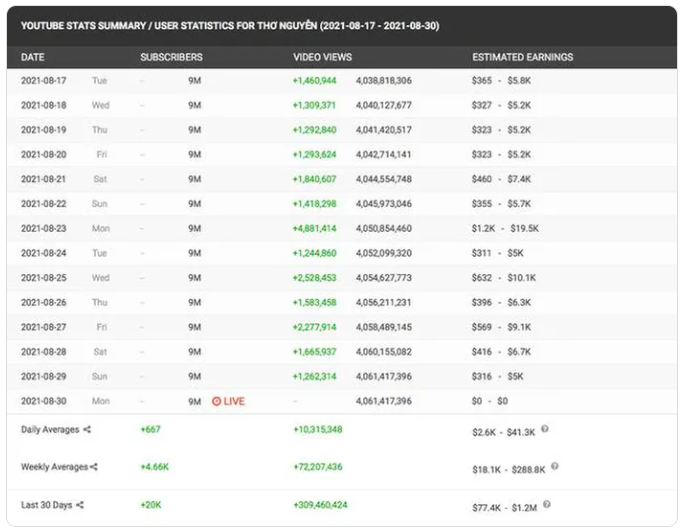Image resolution: width=684 pixels, height=531 pixels.
Task: Click total views value 4,061,417,396 on 2021-08-29
Action: [383, 377]
